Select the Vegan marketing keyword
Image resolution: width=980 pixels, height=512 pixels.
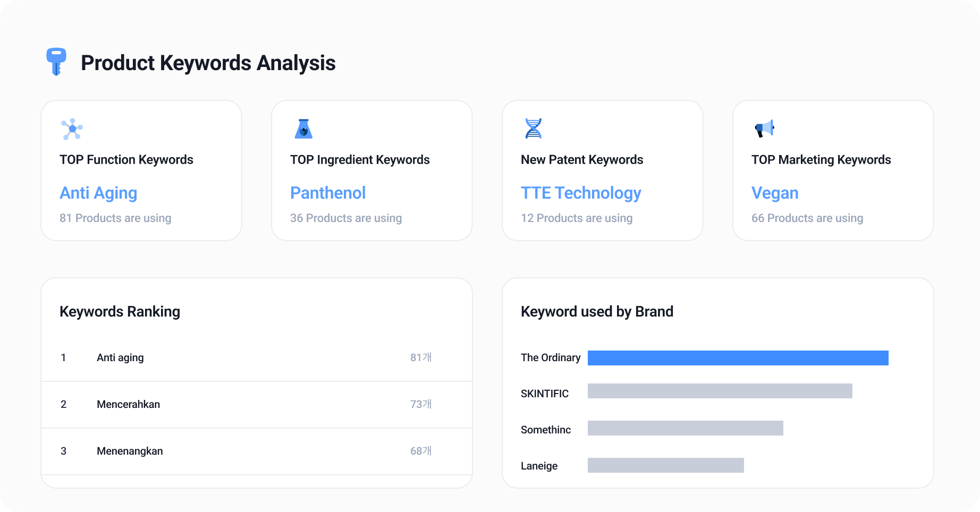coord(775,193)
